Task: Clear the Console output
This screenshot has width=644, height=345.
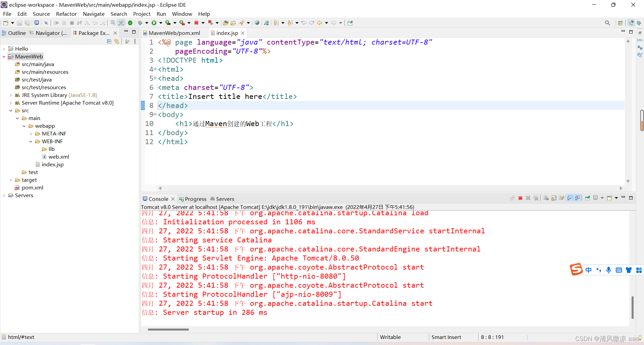Action: [x=546, y=198]
